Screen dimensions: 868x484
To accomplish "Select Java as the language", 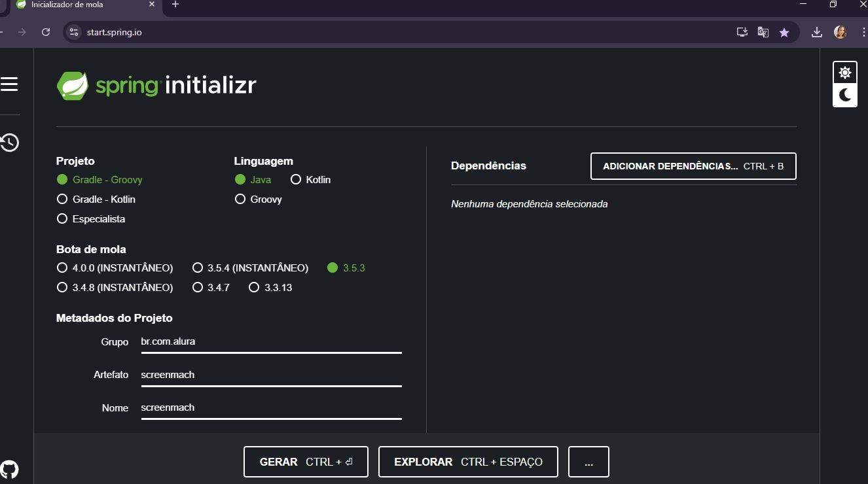I will [x=253, y=179].
